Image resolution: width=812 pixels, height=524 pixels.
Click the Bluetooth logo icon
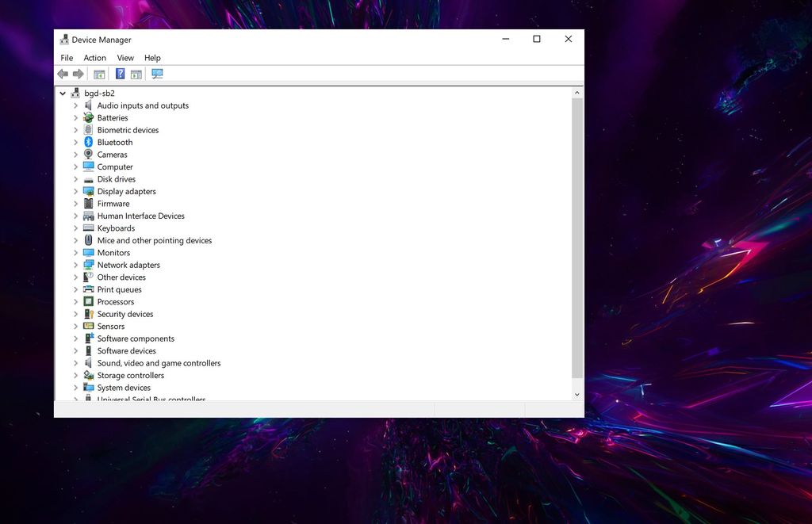tap(89, 142)
